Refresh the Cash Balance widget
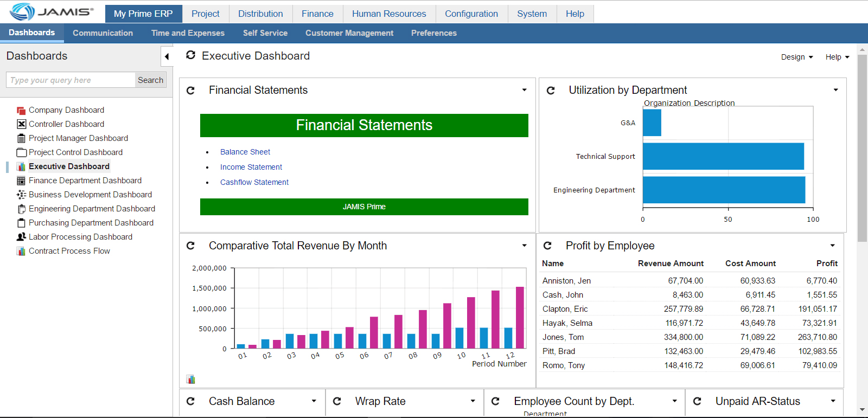The image size is (868, 418). tap(190, 401)
